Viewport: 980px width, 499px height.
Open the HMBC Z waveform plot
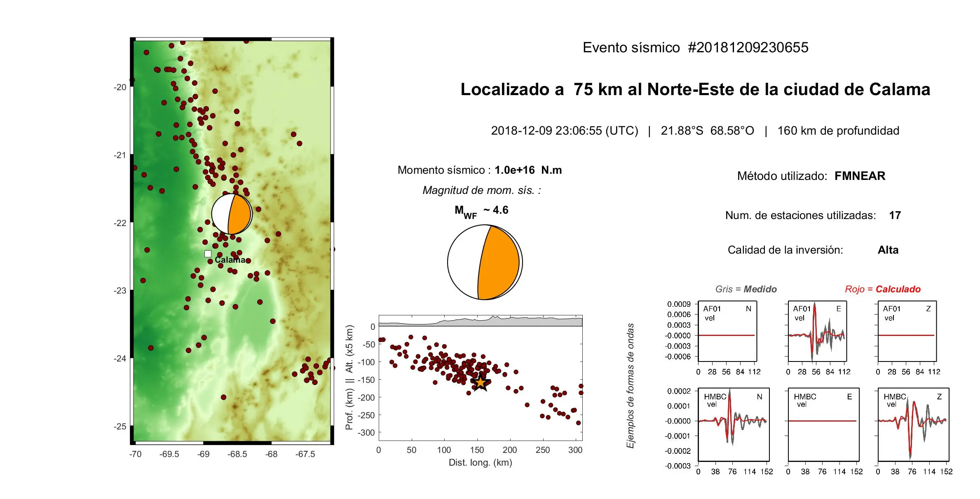point(913,424)
